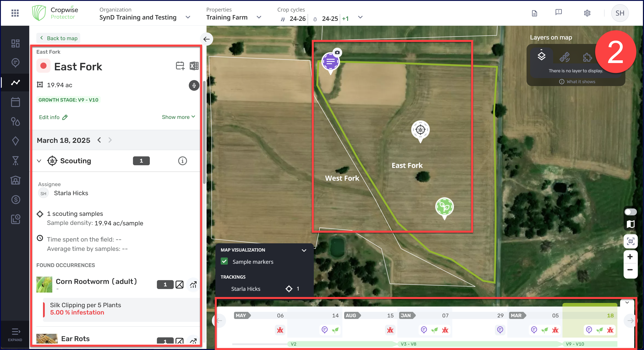Open the settings gear icon

tap(587, 13)
